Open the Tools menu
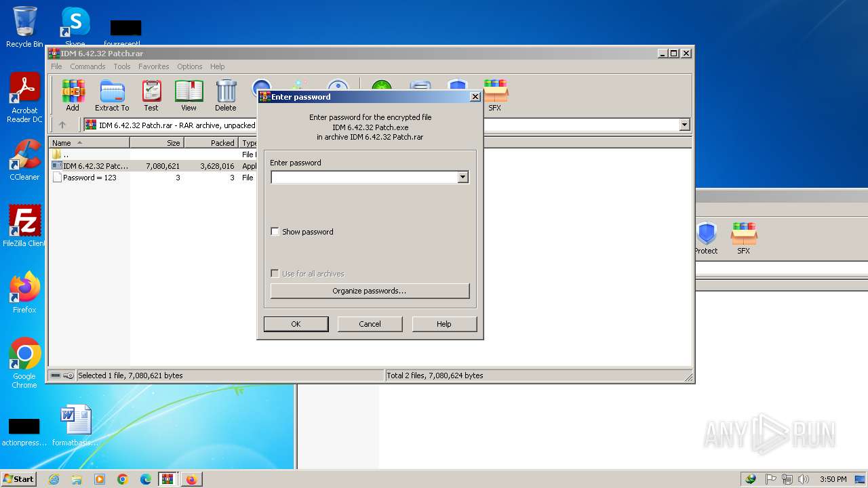Screen dimensions: 868x488 pyautogui.click(x=122, y=66)
